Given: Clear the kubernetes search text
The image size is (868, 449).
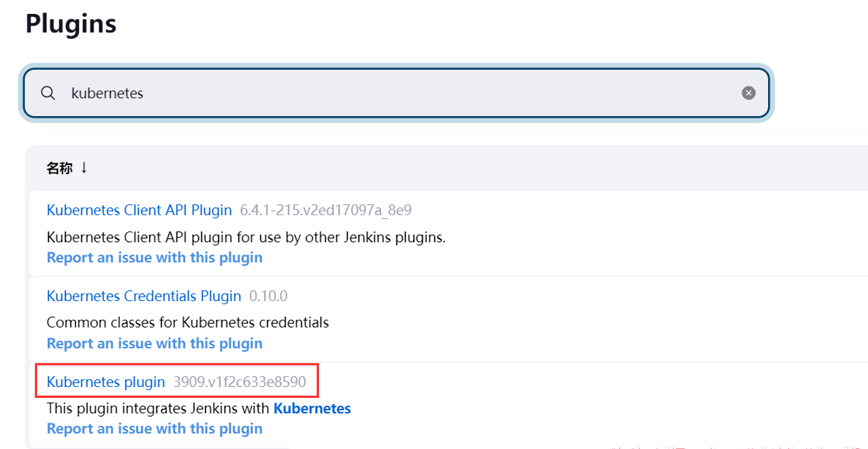Looking at the screenshot, I should (x=749, y=93).
